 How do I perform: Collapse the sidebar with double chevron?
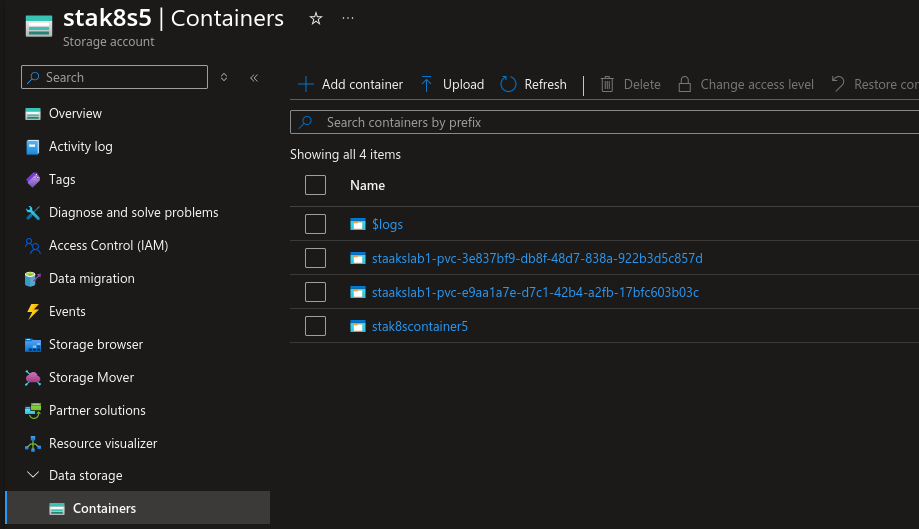(254, 78)
